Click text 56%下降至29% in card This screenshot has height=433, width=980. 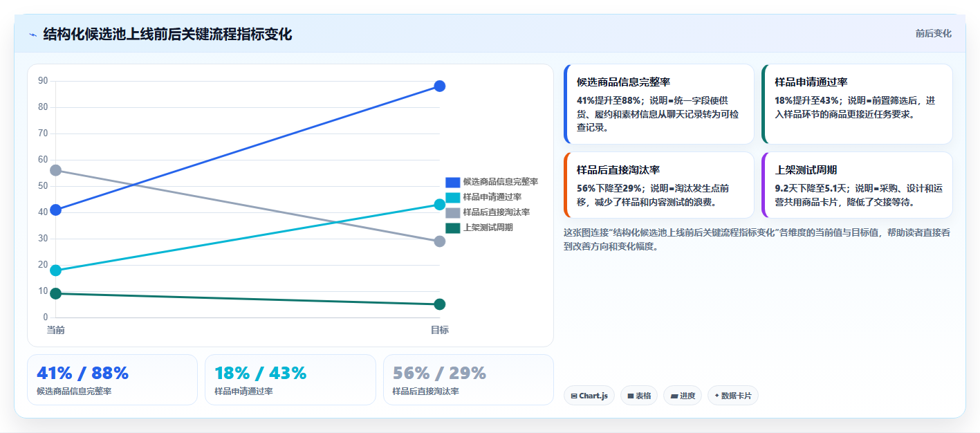(609, 188)
